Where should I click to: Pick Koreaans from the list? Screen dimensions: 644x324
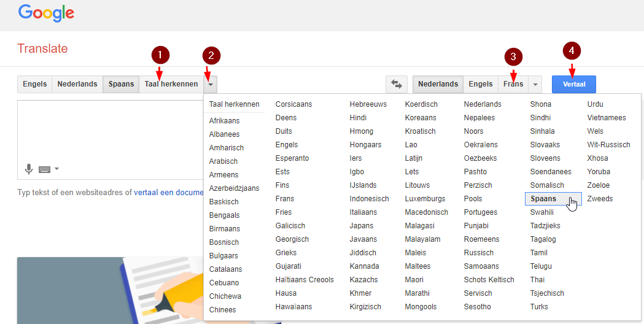tap(421, 118)
